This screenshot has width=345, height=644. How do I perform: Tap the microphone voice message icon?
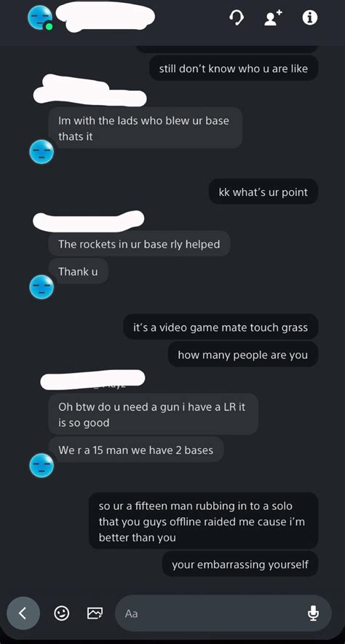click(314, 613)
